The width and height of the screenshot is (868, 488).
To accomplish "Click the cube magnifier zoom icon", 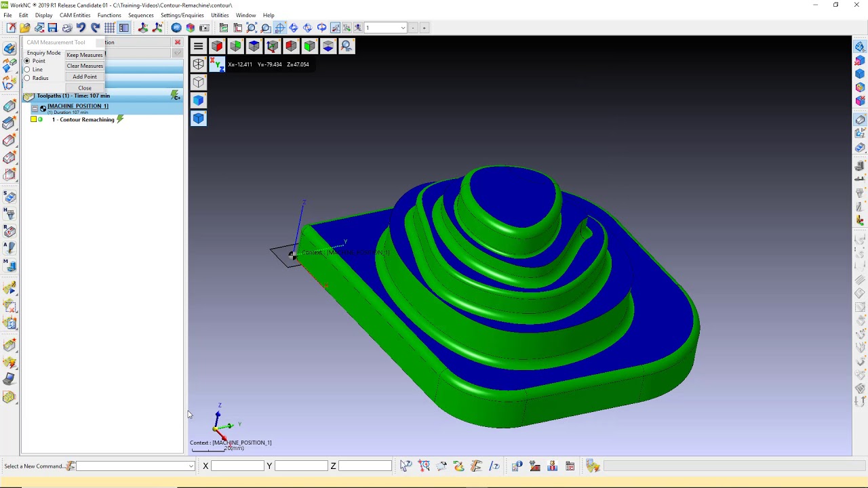I will pos(346,46).
